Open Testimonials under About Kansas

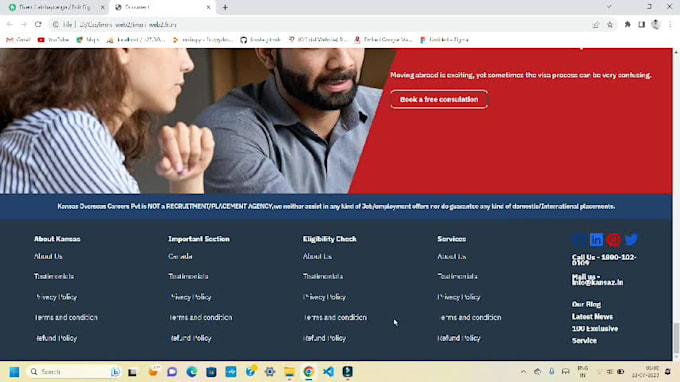tap(54, 276)
